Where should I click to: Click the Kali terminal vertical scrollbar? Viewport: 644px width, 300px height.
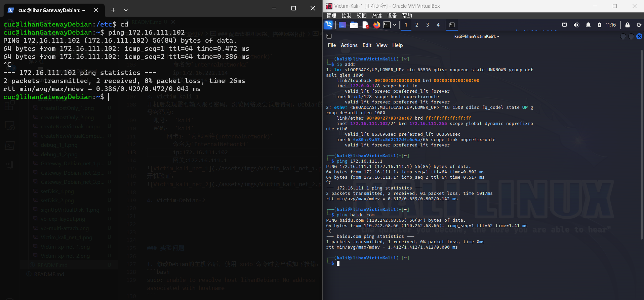coord(641,144)
